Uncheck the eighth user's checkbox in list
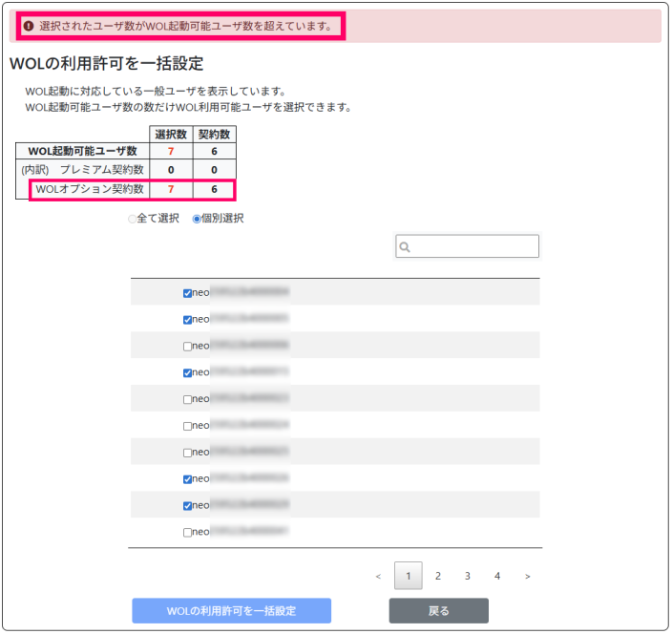 (x=187, y=479)
